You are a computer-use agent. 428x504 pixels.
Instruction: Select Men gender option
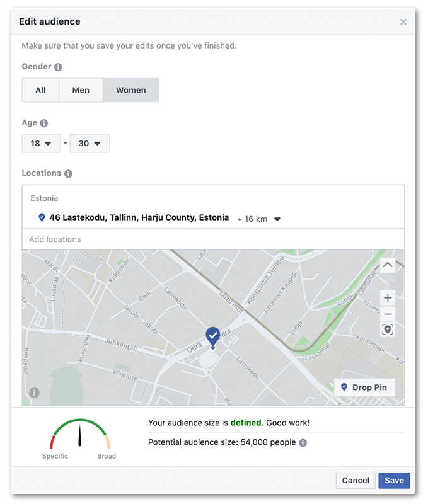click(81, 90)
